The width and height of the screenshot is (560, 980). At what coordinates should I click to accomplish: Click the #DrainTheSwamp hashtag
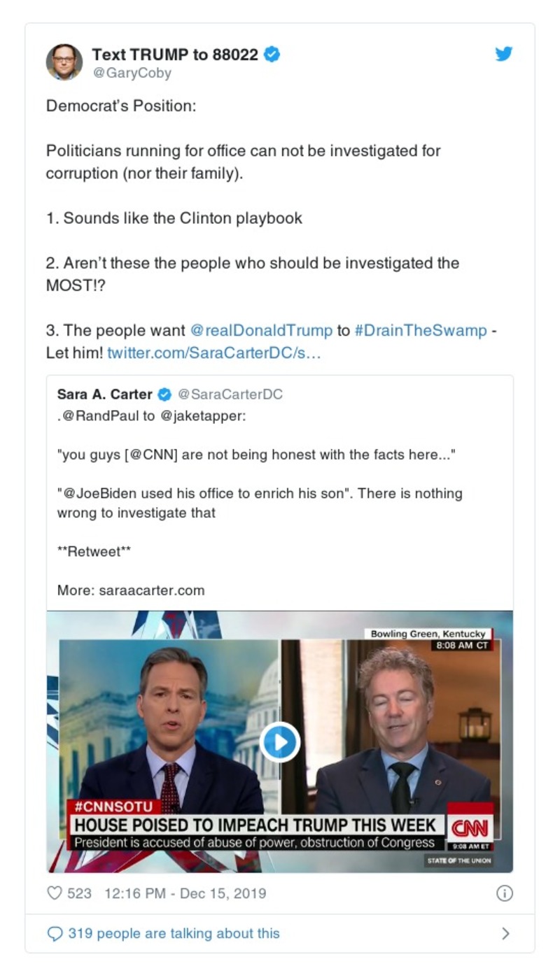click(x=420, y=330)
